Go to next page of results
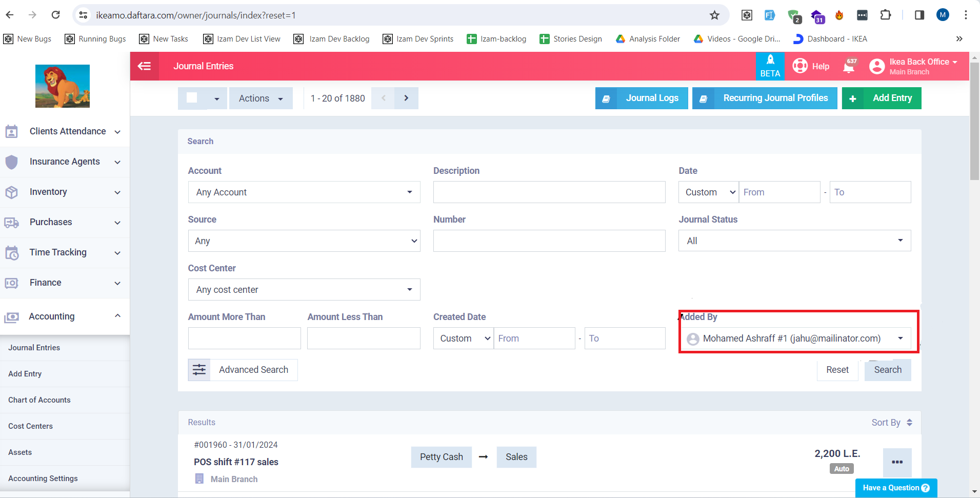The image size is (980, 498). (x=406, y=98)
